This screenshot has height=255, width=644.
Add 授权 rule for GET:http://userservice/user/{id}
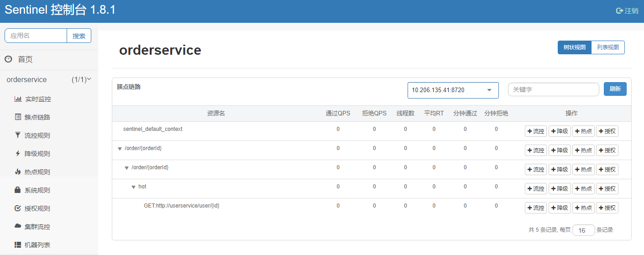pos(607,208)
